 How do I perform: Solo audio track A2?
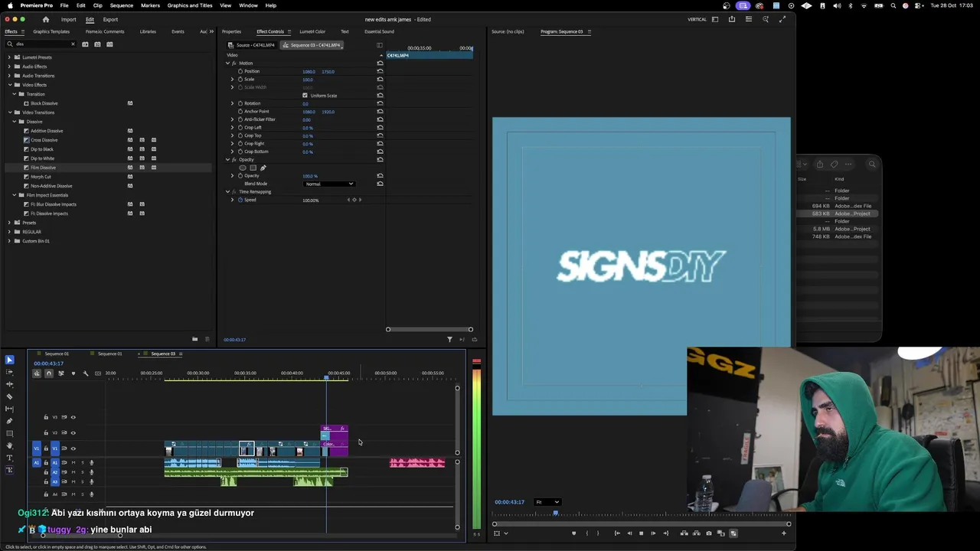point(83,472)
